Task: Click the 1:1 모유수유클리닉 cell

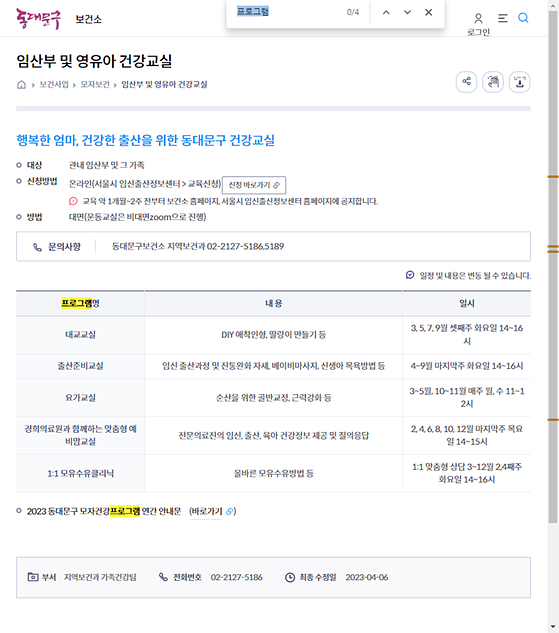Action: click(80, 473)
